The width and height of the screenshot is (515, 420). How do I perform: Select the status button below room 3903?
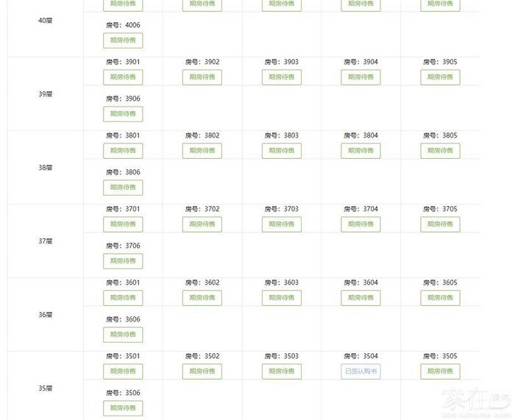281,77
